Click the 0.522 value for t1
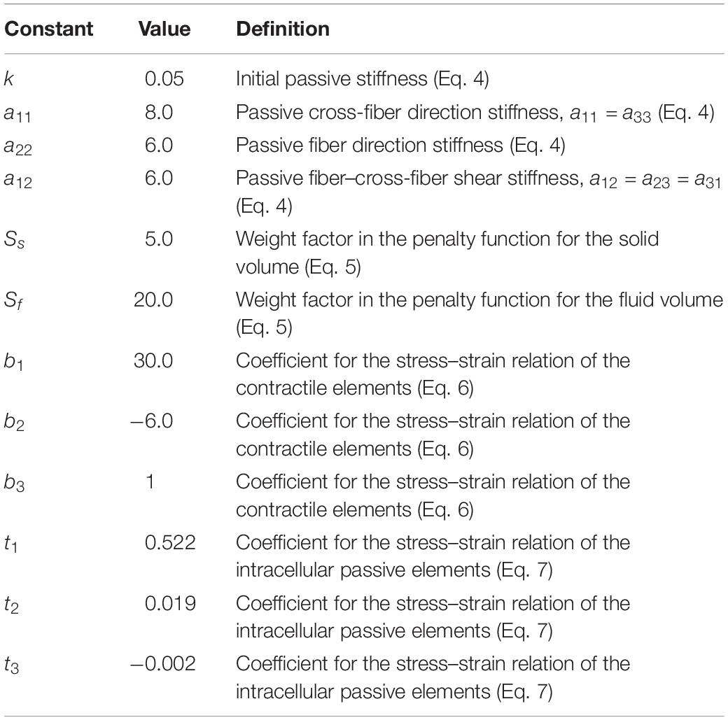The width and height of the screenshot is (728, 720). click(170, 543)
